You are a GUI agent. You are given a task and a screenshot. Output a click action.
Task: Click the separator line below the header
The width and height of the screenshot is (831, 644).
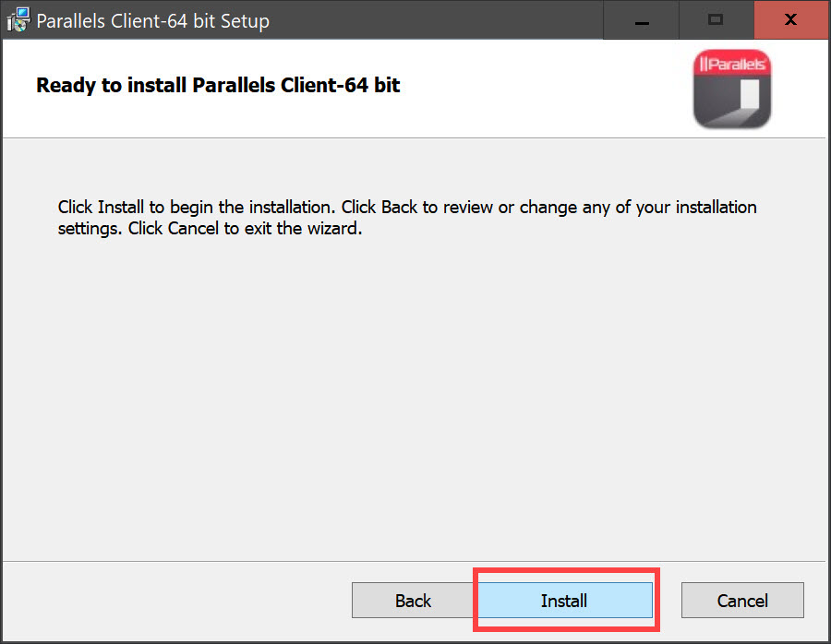pos(415,138)
